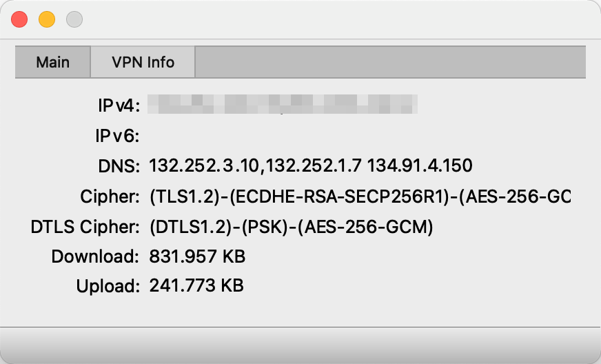Minimize the window with the yellow button
The width and height of the screenshot is (601, 364).
coord(47,19)
